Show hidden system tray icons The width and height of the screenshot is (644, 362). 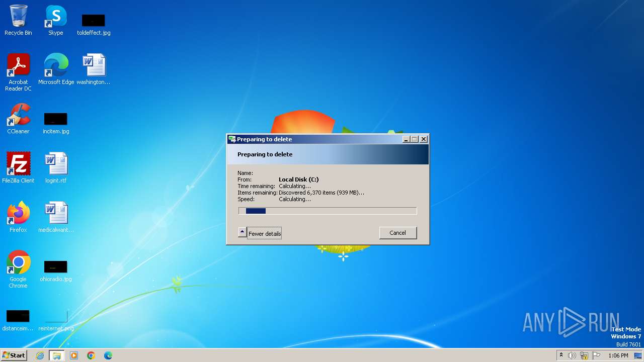coord(561,355)
